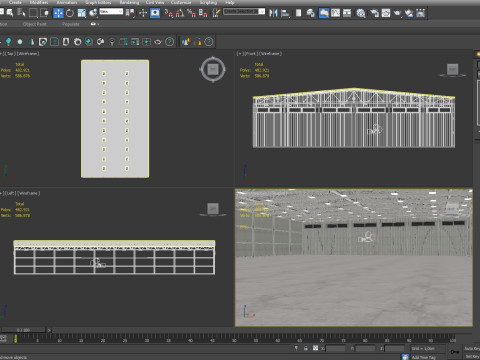480x360 pixels.
Task: Toggle the Ribbon display
Action: point(324,13)
